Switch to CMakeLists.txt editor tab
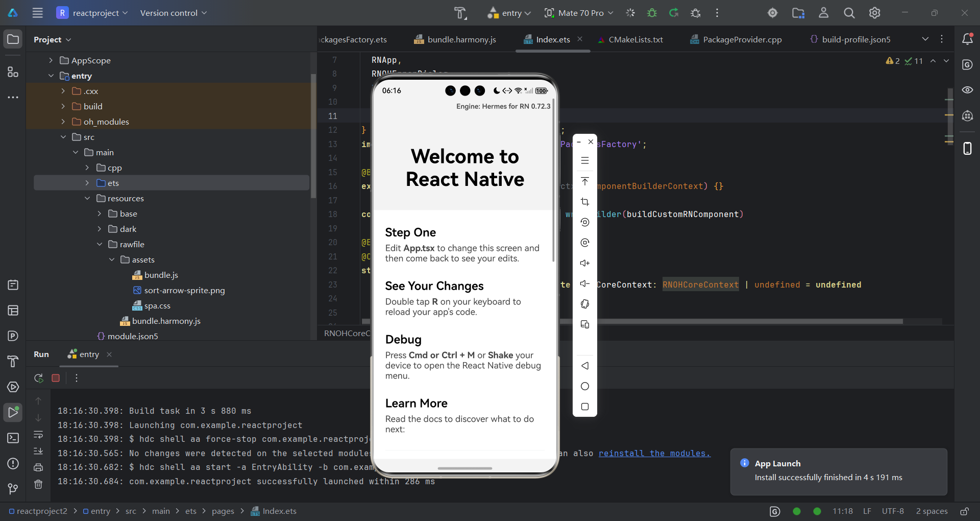This screenshot has height=521, width=980. (x=630, y=39)
